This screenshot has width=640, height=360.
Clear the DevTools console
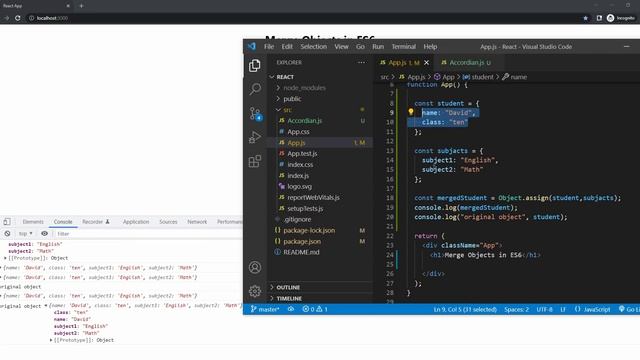(7, 233)
